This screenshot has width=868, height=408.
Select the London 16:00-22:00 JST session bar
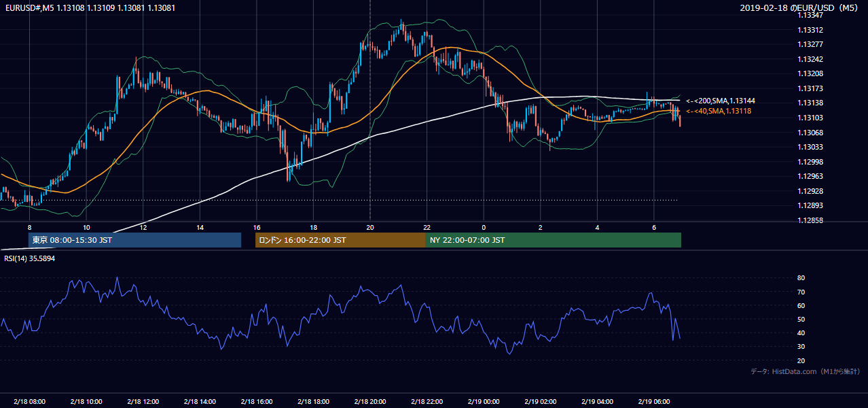click(x=340, y=240)
